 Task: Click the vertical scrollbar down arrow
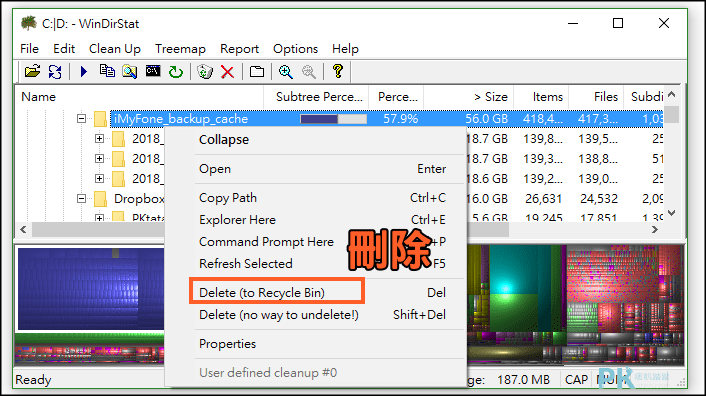click(671, 213)
